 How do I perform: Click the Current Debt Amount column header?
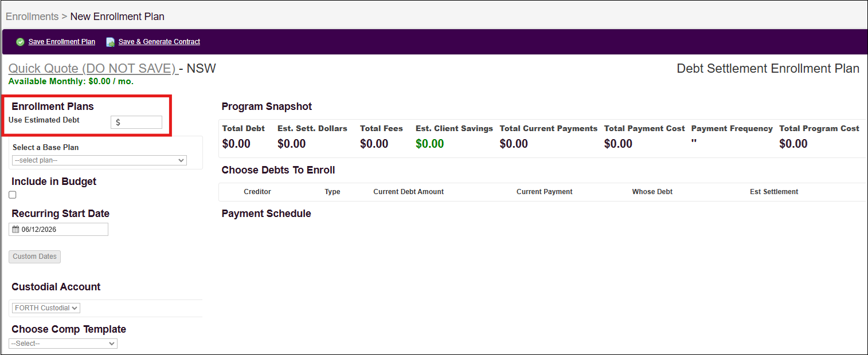[x=408, y=192]
